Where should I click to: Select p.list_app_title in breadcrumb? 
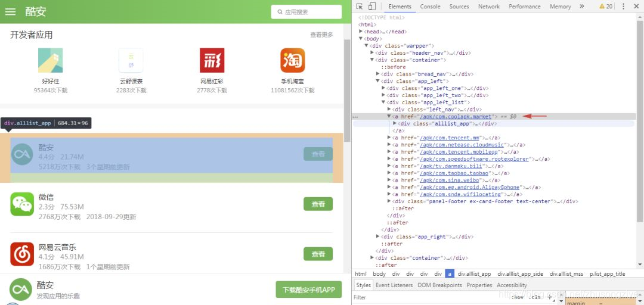coord(608,274)
